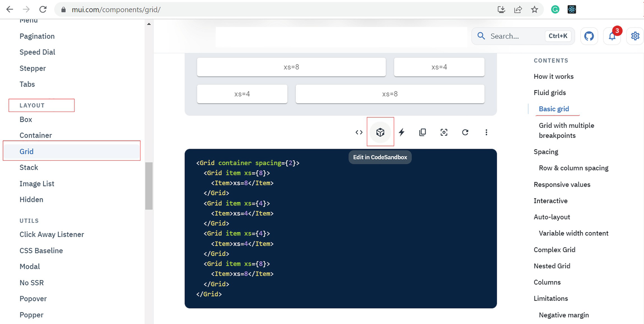Open demo with Edit in CodeSandbox icon
Viewport: 644px width, 324px height.
click(380, 132)
